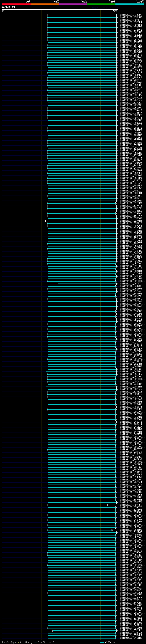146x644 pixels.
Task: Click label UniRef100_P52010
Action: (x=131, y=191)
